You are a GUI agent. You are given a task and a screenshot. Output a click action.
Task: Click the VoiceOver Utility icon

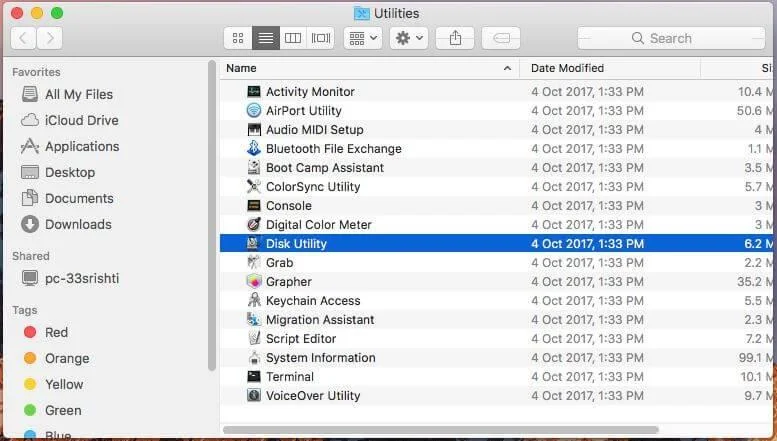point(254,395)
